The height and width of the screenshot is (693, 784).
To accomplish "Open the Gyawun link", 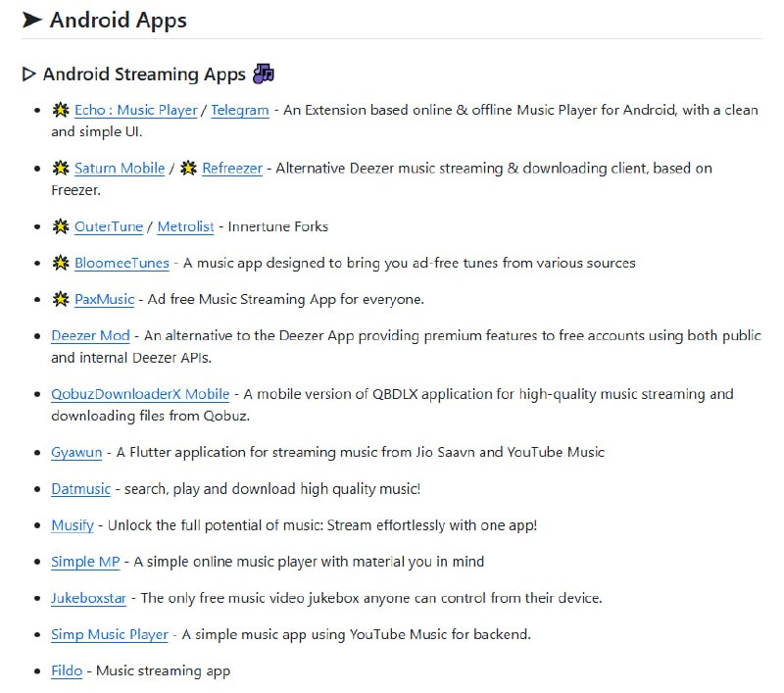I will coord(76,452).
